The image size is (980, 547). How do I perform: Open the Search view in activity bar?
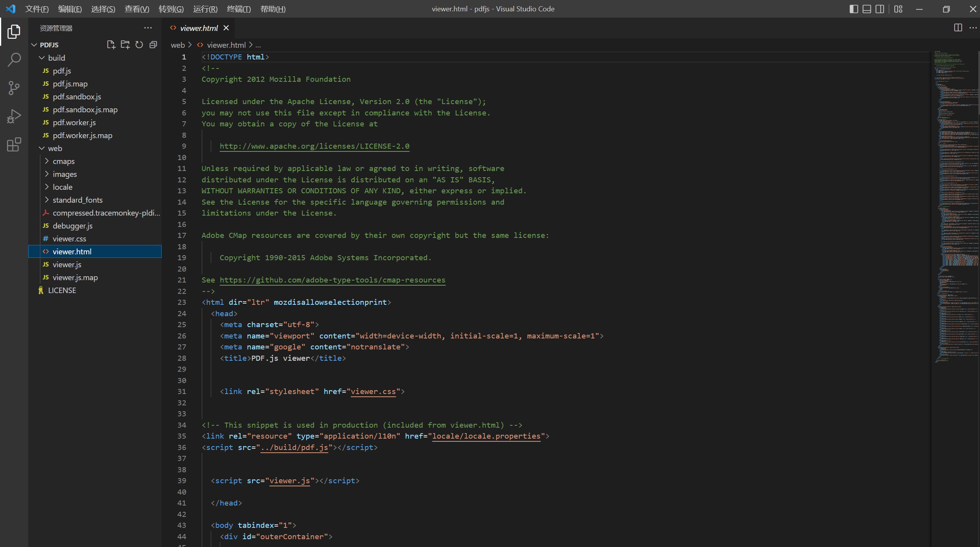click(x=14, y=60)
